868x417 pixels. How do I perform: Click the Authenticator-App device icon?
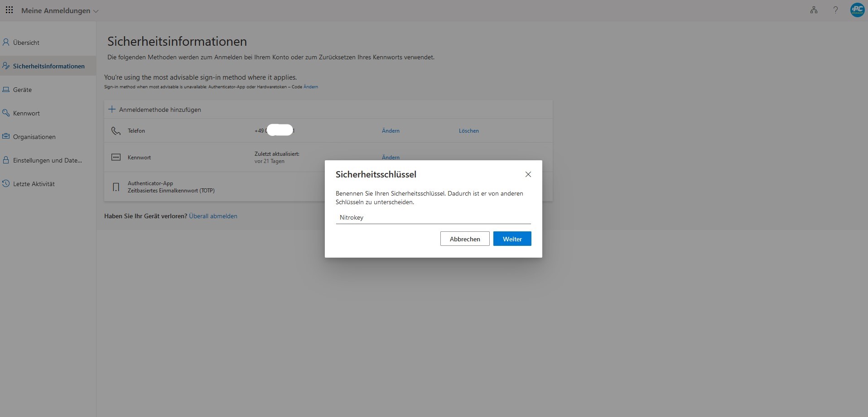(x=116, y=187)
